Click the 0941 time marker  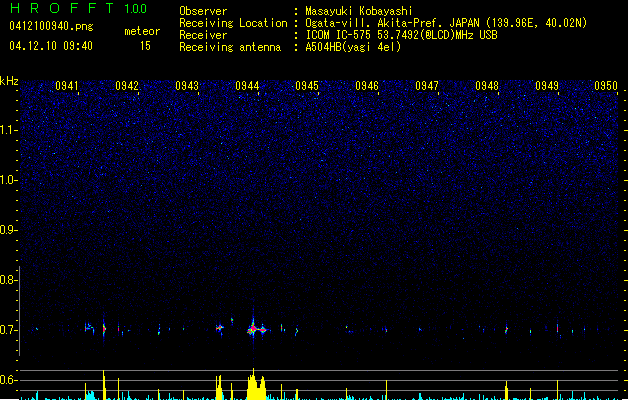(x=67, y=86)
